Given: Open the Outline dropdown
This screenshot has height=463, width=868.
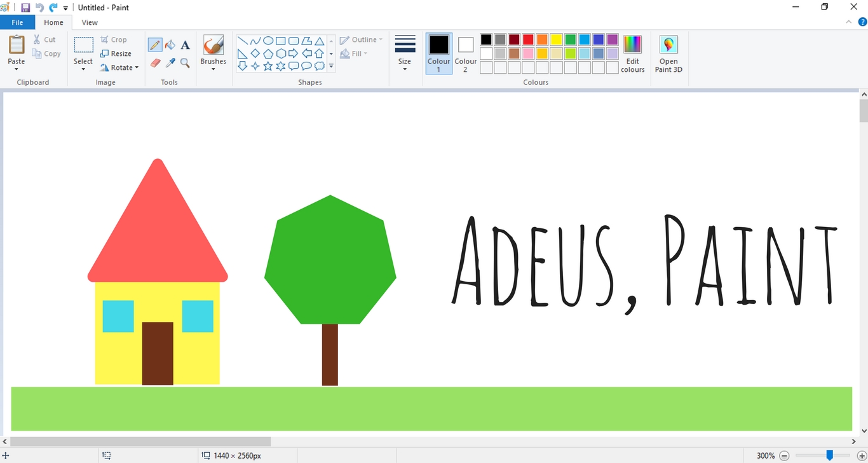Looking at the screenshot, I should (362, 39).
